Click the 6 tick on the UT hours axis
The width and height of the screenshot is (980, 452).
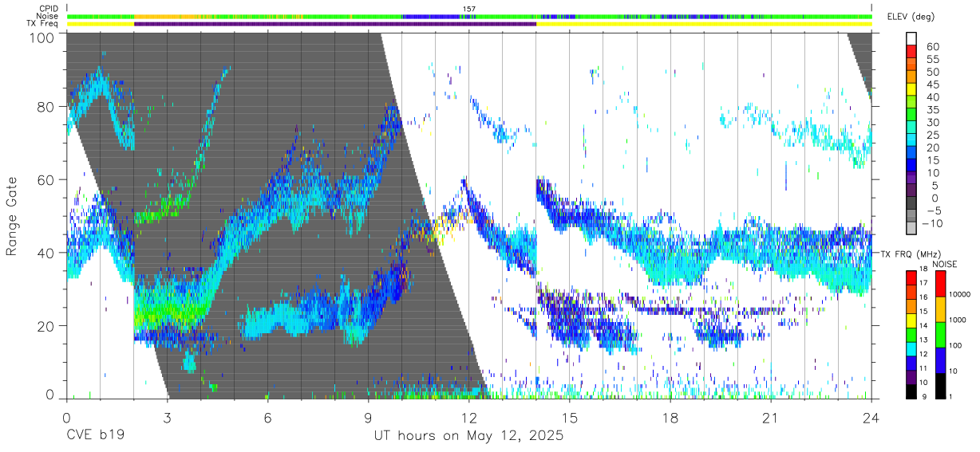click(267, 418)
